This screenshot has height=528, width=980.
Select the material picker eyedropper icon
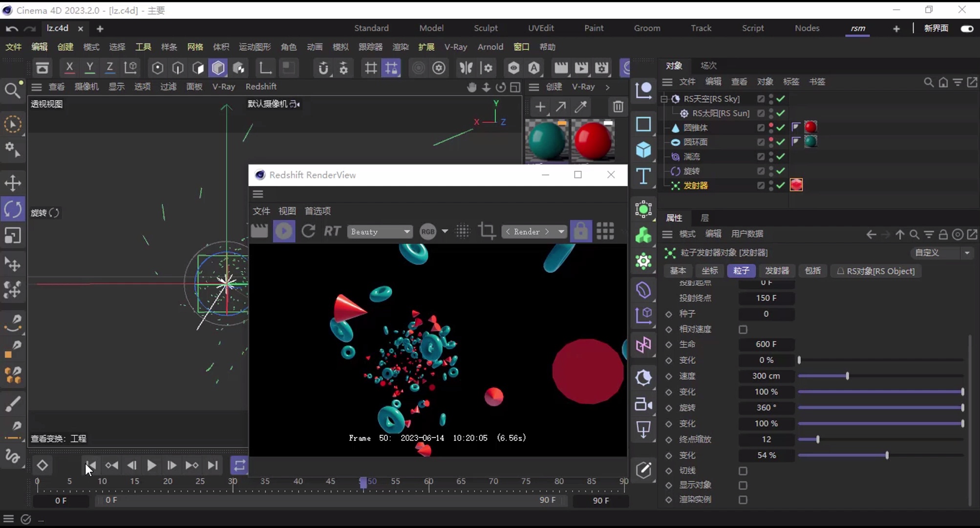pos(580,107)
